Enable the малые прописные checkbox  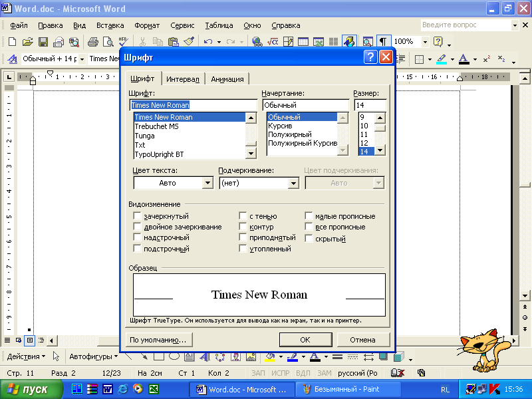(x=309, y=216)
